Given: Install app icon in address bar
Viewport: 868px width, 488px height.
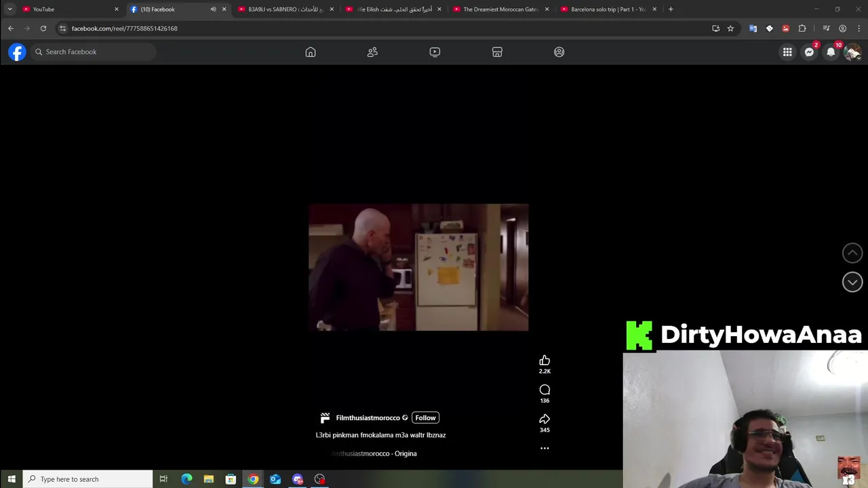Looking at the screenshot, I should [715, 28].
